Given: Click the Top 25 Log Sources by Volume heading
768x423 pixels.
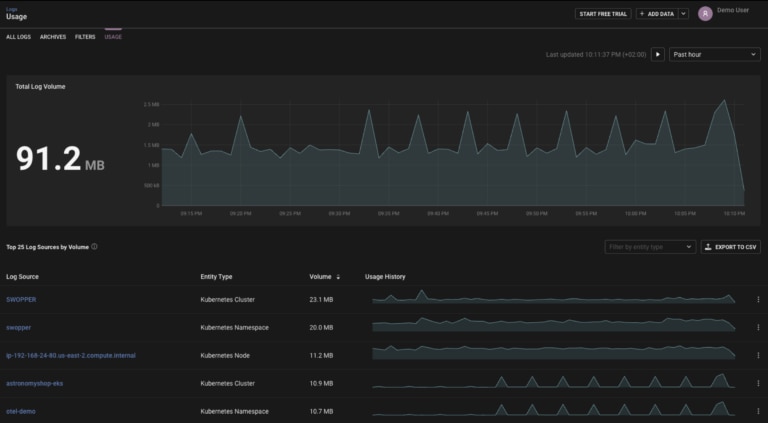Looking at the screenshot, I should point(48,247).
